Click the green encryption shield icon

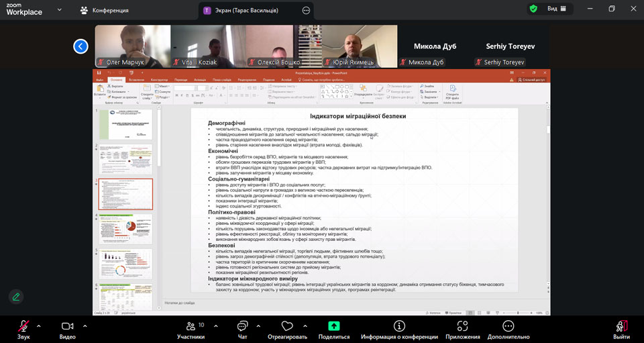(533, 9)
